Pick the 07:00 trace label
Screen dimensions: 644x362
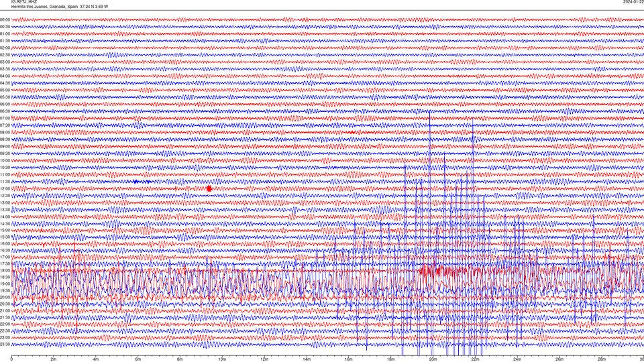click(5, 118)
